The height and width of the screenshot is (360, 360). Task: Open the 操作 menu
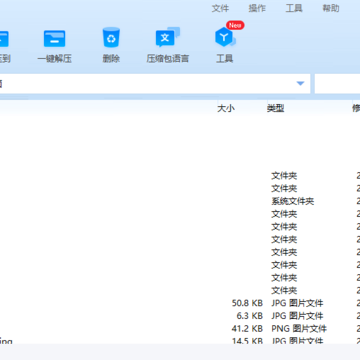pos(257,8)
